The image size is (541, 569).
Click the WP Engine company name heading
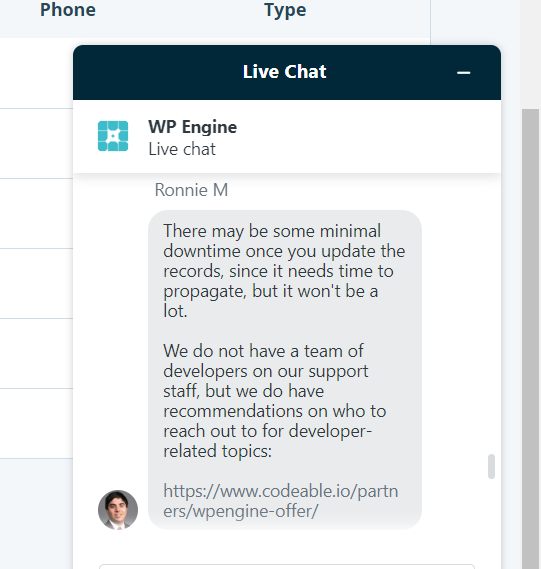pos(193,127)
